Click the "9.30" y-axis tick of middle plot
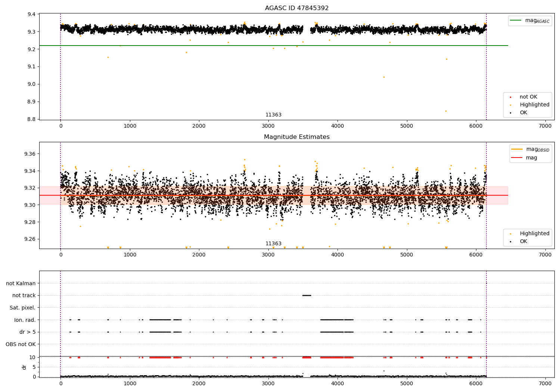Viewport: 560px width, 392px height. pos(30,205)
